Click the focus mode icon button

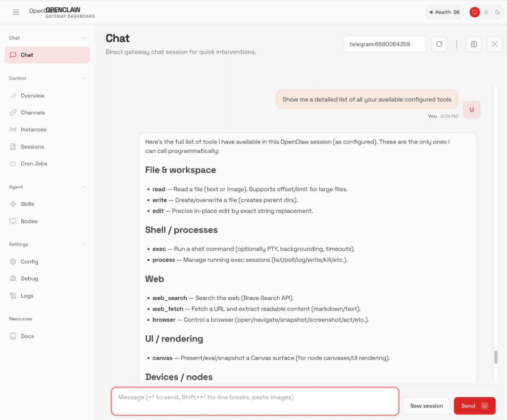point(494,44)
